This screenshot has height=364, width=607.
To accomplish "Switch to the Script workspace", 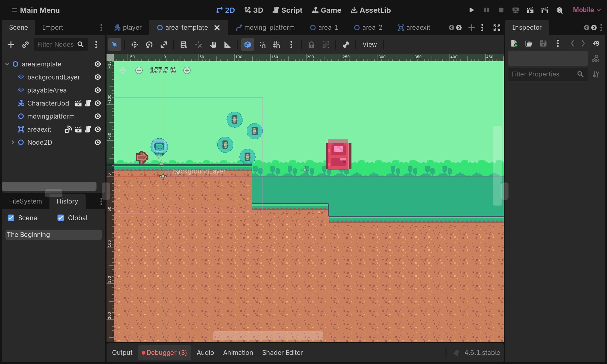I will (287, 10).
